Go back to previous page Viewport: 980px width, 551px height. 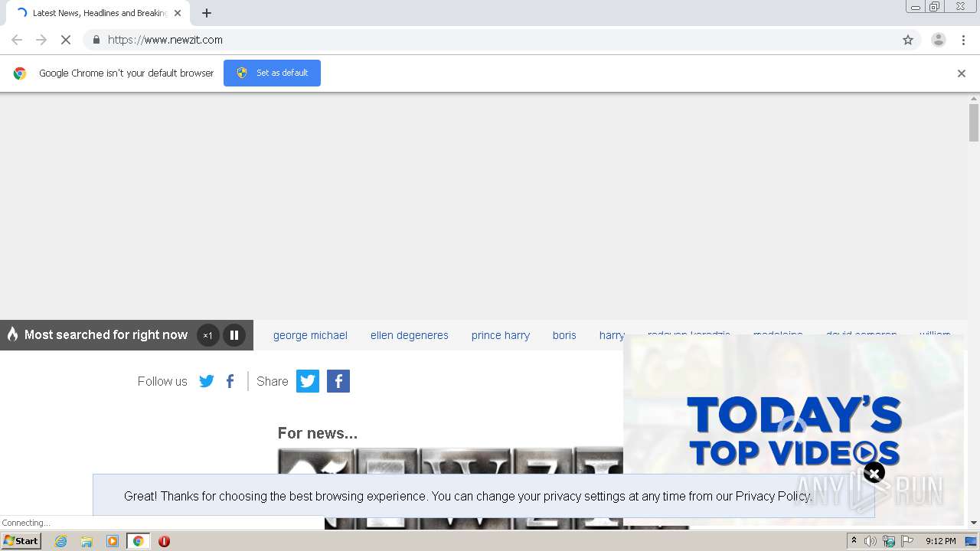coord(17,40)
